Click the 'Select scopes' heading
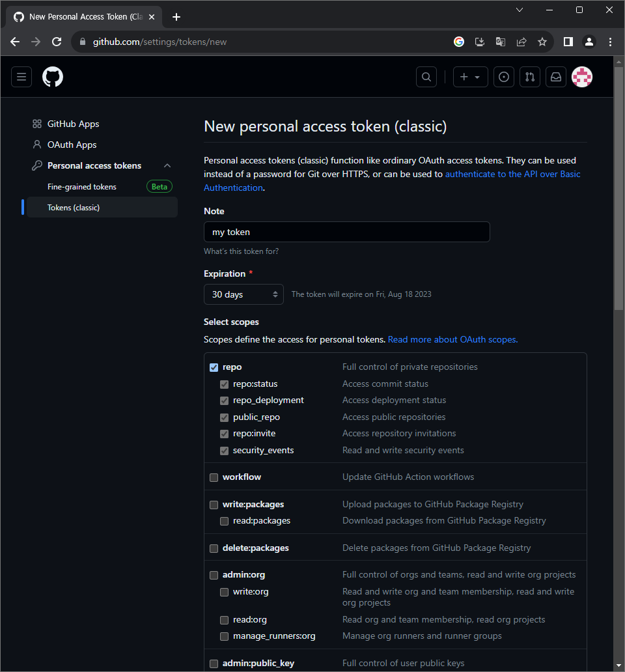Viewport: 625px width, 672px height. (x=231, y=322)
